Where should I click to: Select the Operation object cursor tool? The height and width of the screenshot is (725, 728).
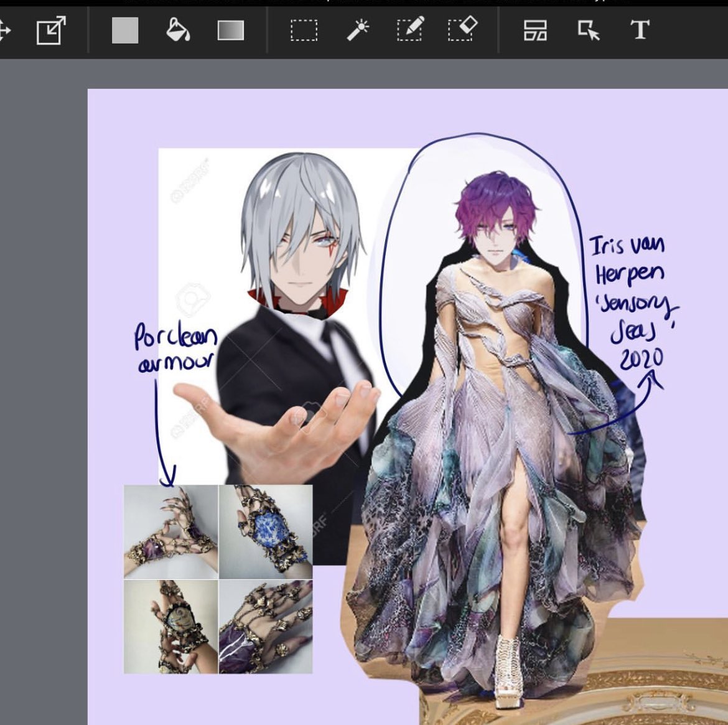point(589,30)
